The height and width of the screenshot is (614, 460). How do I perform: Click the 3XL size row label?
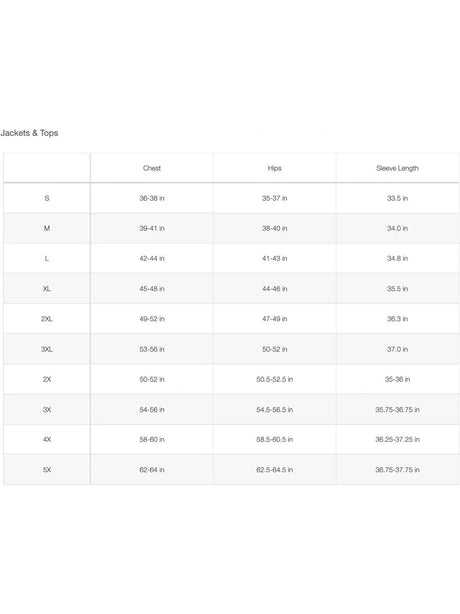click(x=47, y=349)
